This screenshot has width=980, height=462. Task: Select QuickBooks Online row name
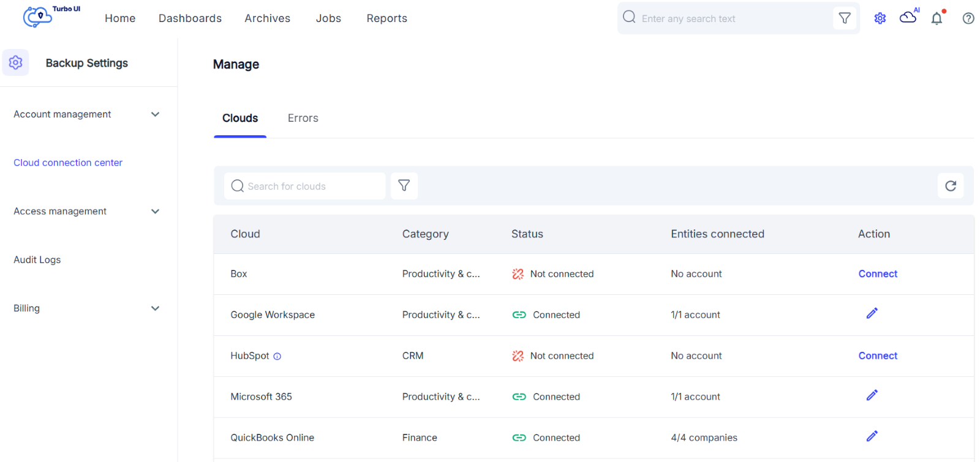(272, 438)
